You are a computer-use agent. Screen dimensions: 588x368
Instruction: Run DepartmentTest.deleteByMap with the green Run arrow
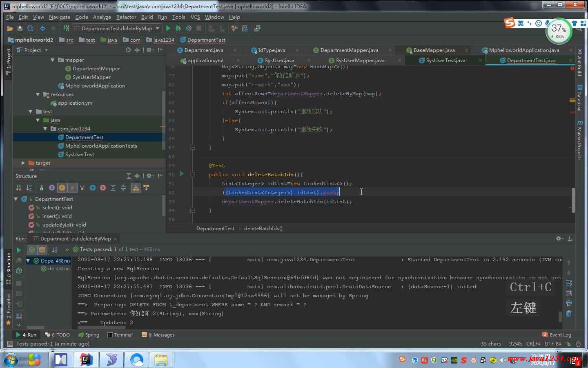tap(168, 28)
